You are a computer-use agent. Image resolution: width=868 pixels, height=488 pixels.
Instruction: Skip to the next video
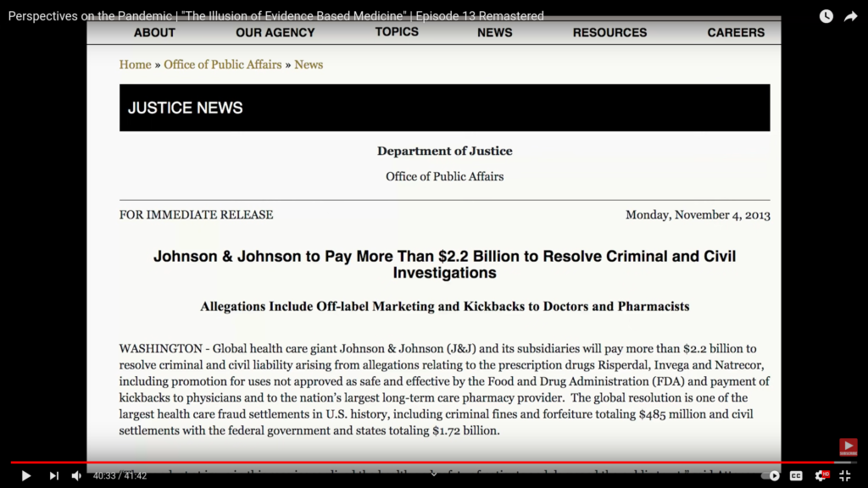point(53,476)
